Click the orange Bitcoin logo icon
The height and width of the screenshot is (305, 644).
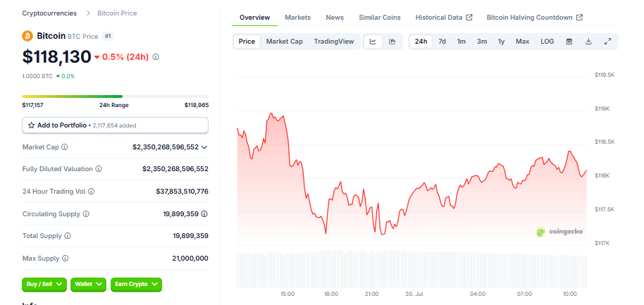(x=27, y=36)
